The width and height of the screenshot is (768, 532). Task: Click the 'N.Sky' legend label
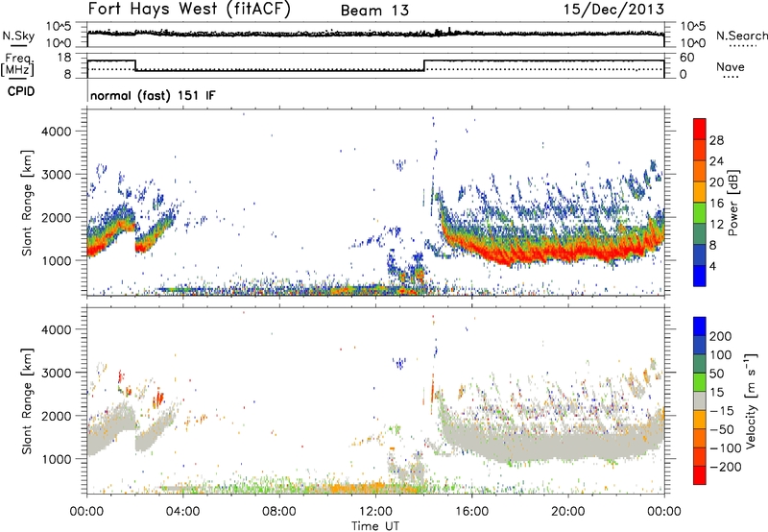pos(18,36)
